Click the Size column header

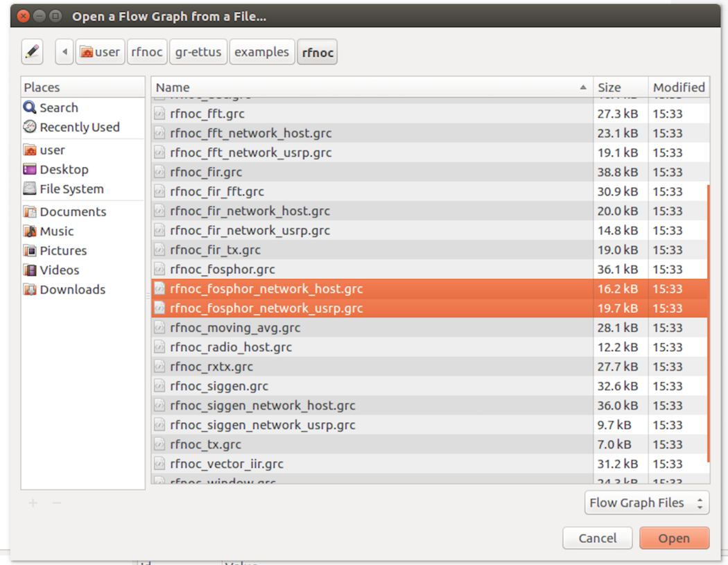(608, 87)
